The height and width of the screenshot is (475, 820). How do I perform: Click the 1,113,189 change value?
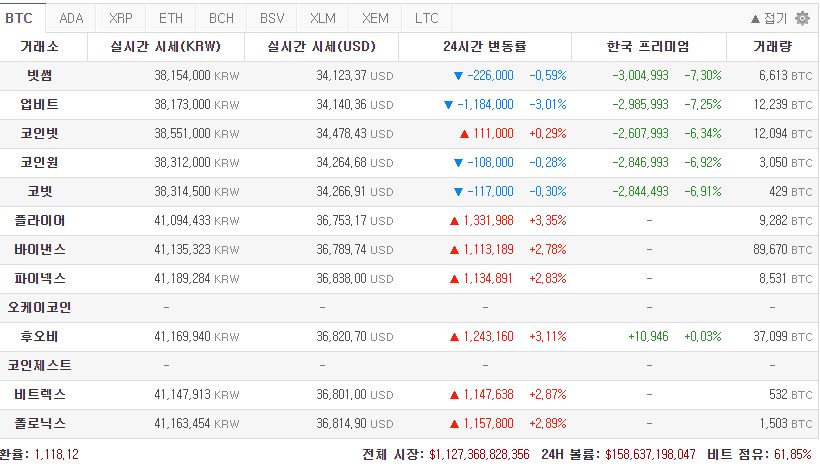488,250
